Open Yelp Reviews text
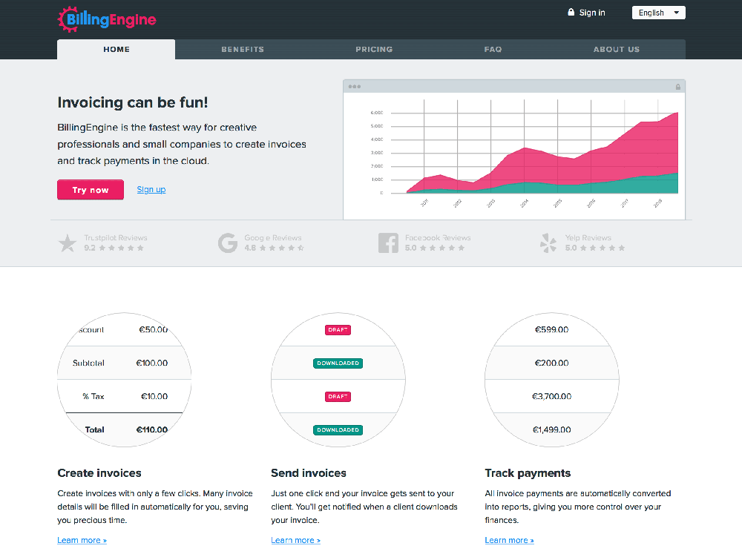The width and height of the screenshot is (742, 560). point(588,238)
